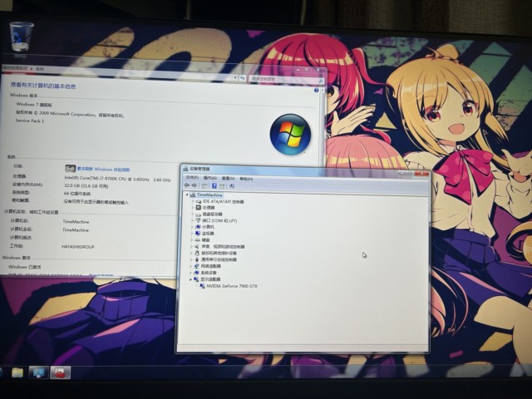Click the blue Help icon in Device Manager toolbar
Screen dimensions: 532x399
[x=214, y=186]
